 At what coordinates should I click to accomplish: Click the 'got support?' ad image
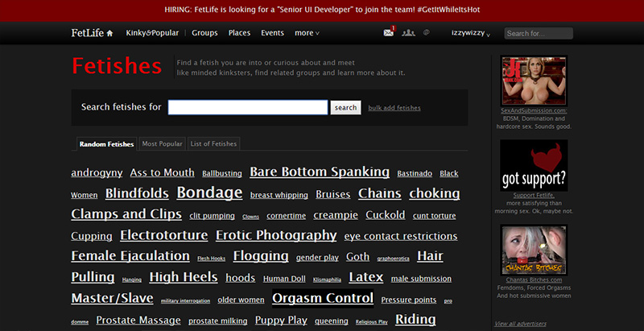[534, 165]
